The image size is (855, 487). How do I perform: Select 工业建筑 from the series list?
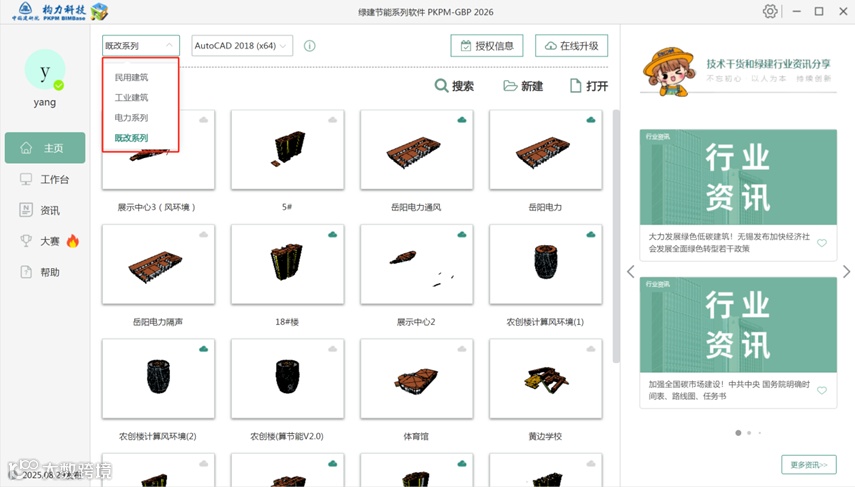[131, 97]
